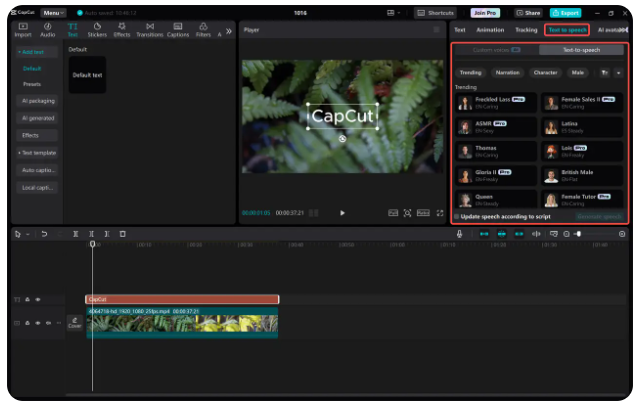Open the Audio media panel
This screenshot has width=642, height=411.
point(48,29)
